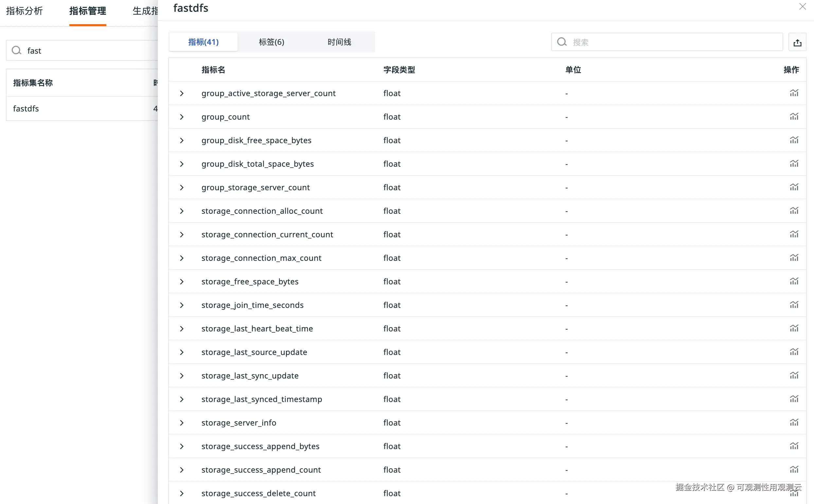This screenshot has width=814, height=504.
Task: Open chart for storage_server_info metric
Action: (794, 423)
